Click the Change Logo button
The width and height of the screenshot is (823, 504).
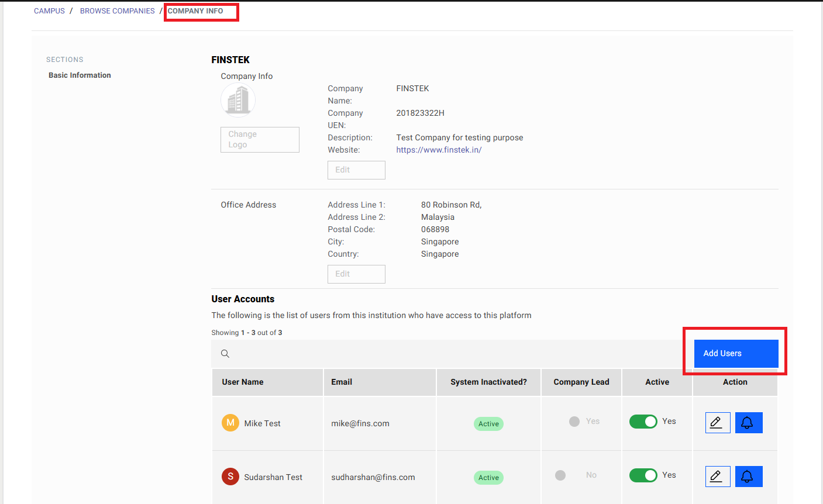click(260, 140)
